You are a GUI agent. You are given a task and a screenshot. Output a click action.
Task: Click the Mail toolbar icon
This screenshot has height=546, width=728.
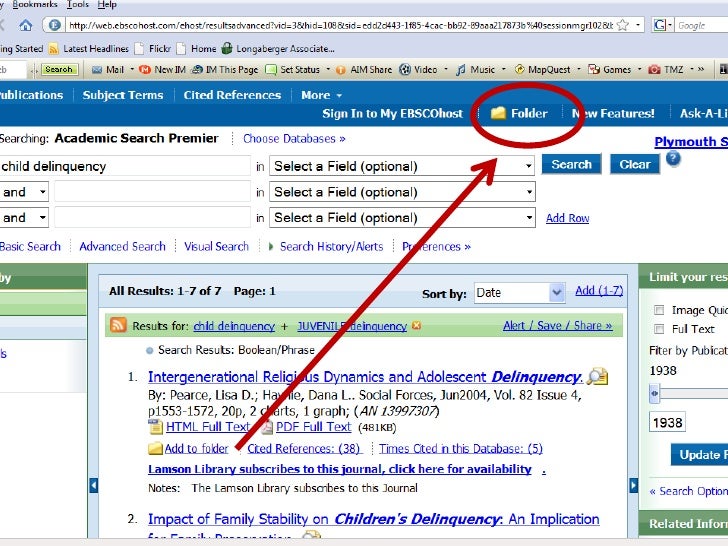pyautogui.click(x=97, y=70)
